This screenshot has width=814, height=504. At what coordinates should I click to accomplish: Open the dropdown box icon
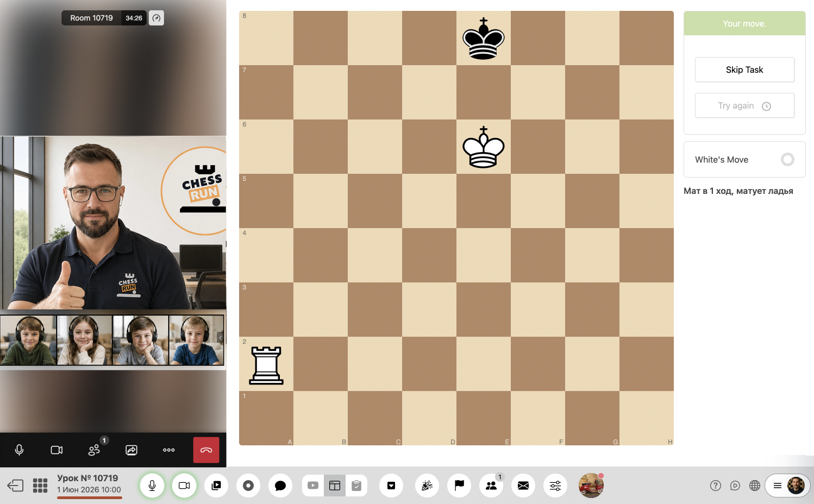(391, 486)
